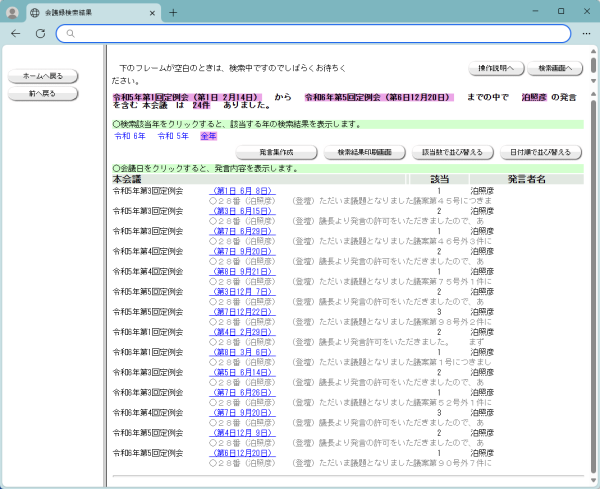The width and height of the screenshot is (600, 489).
Task: Select the 全年 link
Action: 209,136
